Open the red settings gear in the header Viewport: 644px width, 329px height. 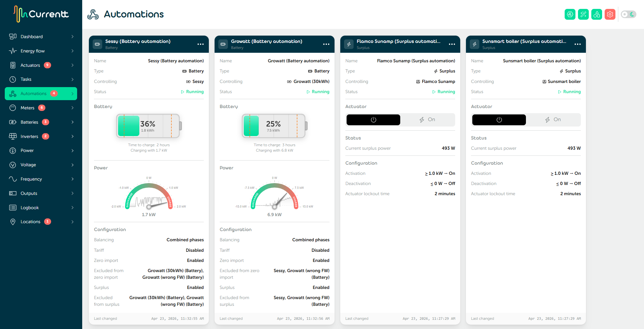610,14
